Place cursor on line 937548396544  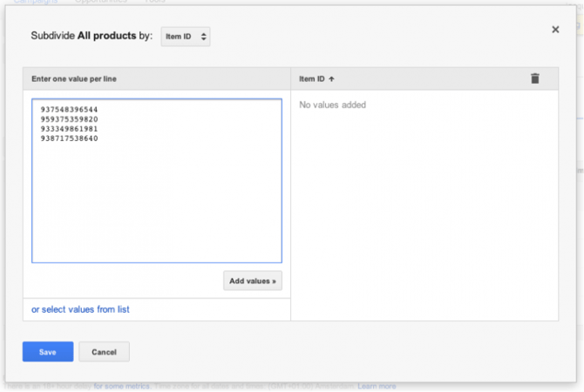[x=69, y=110]
